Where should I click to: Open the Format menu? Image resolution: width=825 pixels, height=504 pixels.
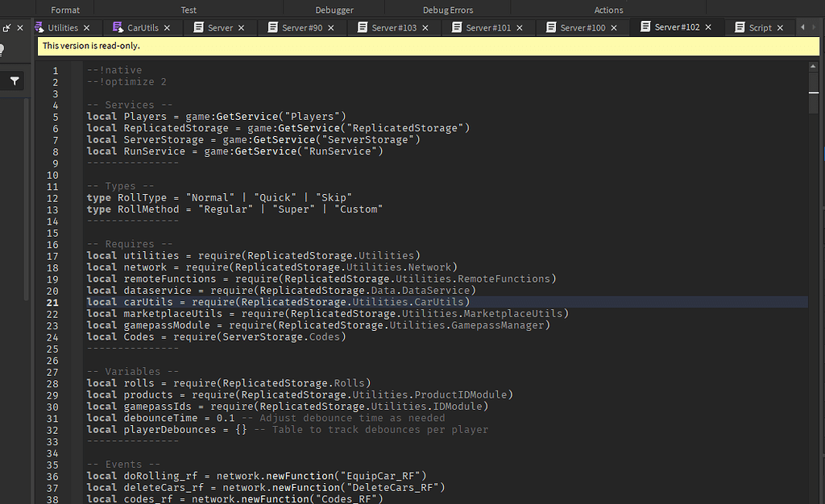pyautogui.click(x=64, y=9)
